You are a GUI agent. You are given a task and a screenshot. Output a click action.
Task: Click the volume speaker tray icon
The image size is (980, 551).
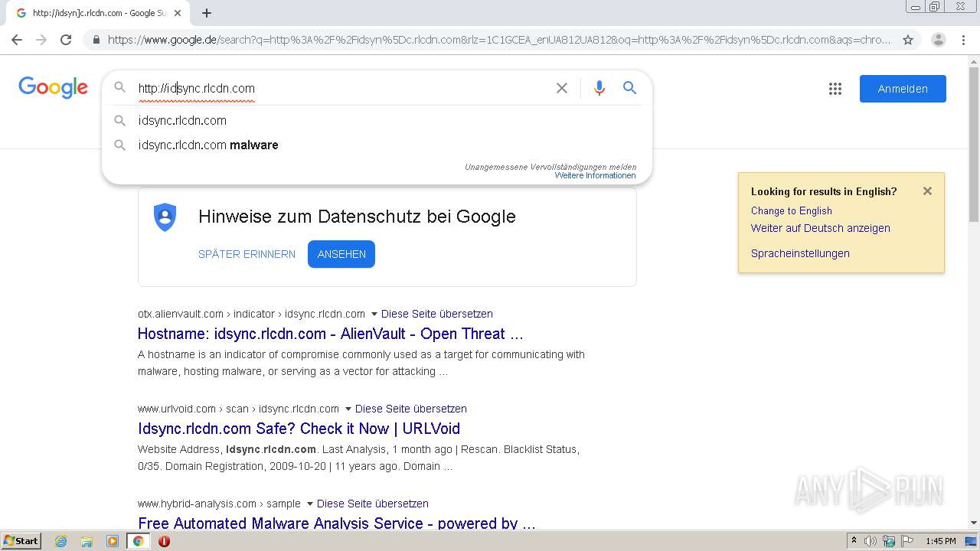[x=871, y=541]
